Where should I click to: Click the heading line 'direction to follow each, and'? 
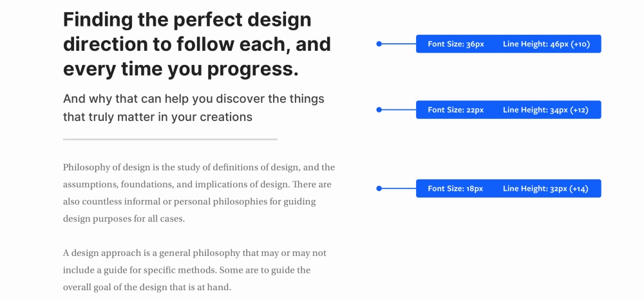[196, 44]
